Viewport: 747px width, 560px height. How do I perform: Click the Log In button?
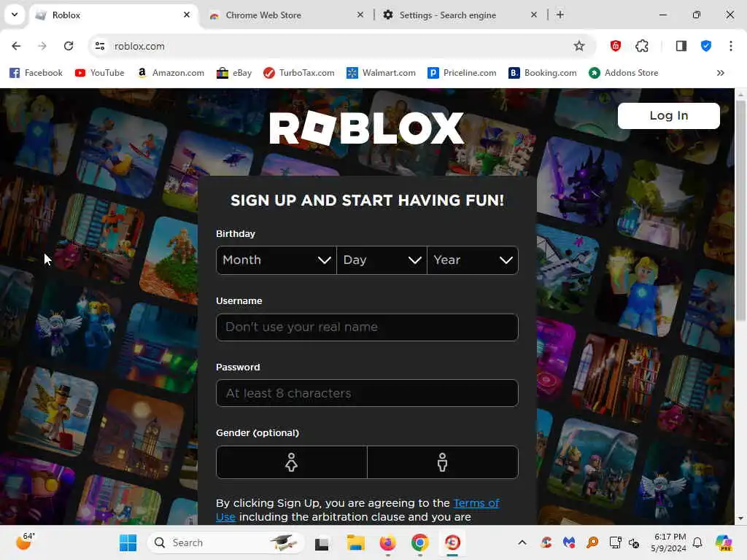point(668,116)
